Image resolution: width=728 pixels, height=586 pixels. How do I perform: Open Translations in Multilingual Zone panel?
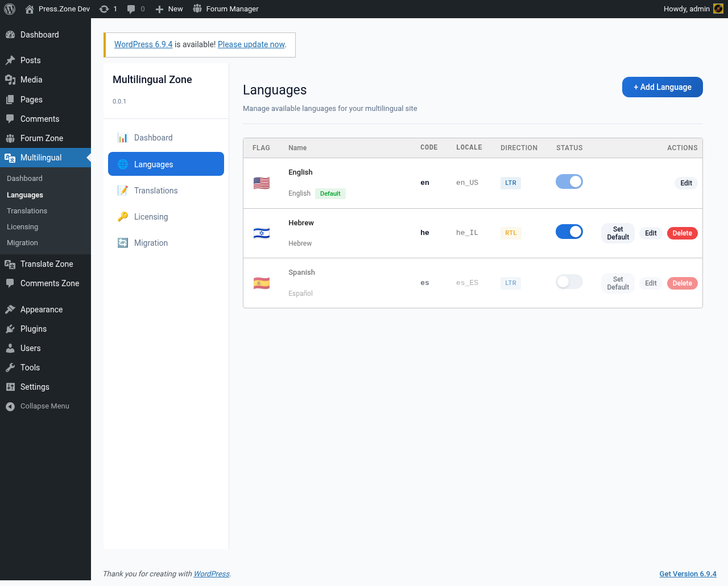[166, 191]
